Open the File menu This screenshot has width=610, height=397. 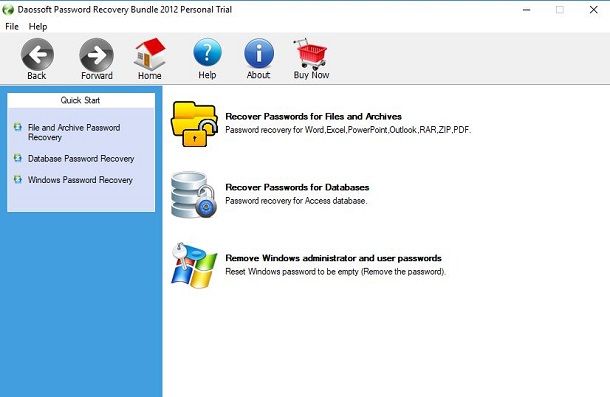(x=12, y=26)
